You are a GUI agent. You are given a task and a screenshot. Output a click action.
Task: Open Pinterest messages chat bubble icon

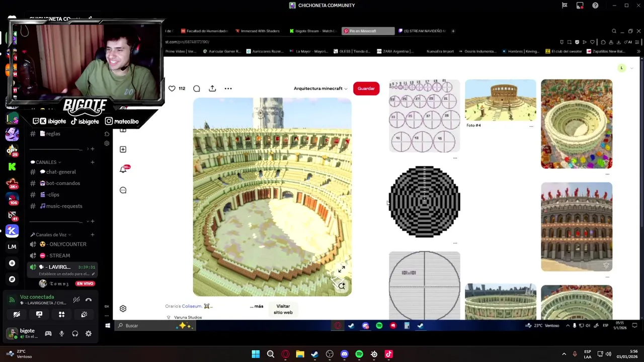pos(123,190)
